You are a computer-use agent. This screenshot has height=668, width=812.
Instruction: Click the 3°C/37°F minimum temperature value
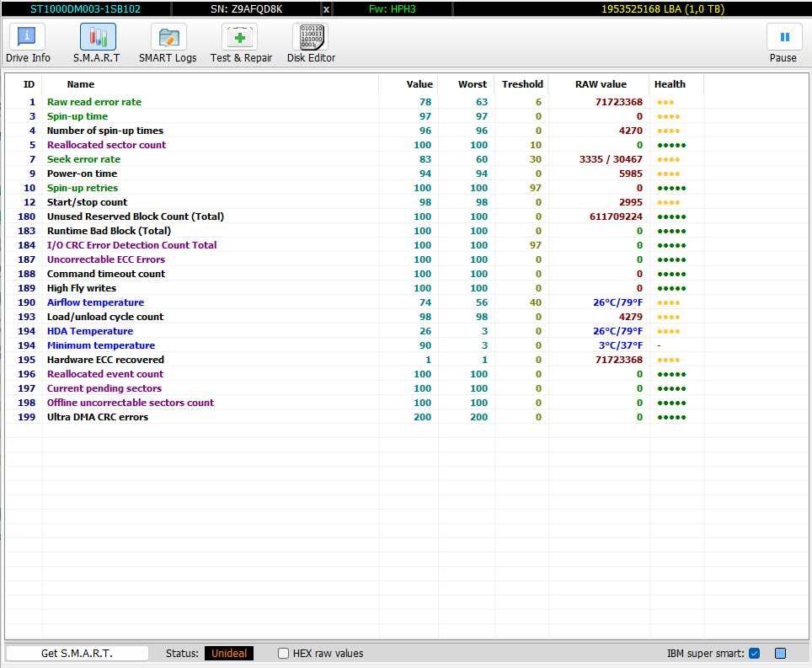pyautogui.click(x=621, y=345)
